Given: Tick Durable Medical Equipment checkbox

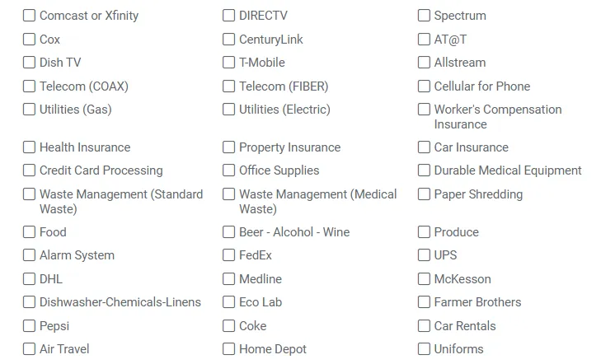Looking at the screenshot, I should tap(425, 170).
